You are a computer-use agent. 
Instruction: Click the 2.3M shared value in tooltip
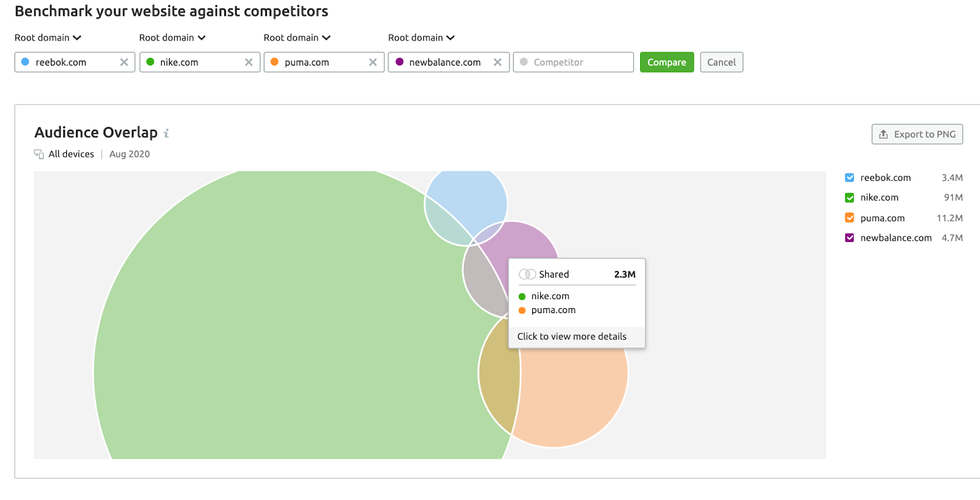[625, 274]
